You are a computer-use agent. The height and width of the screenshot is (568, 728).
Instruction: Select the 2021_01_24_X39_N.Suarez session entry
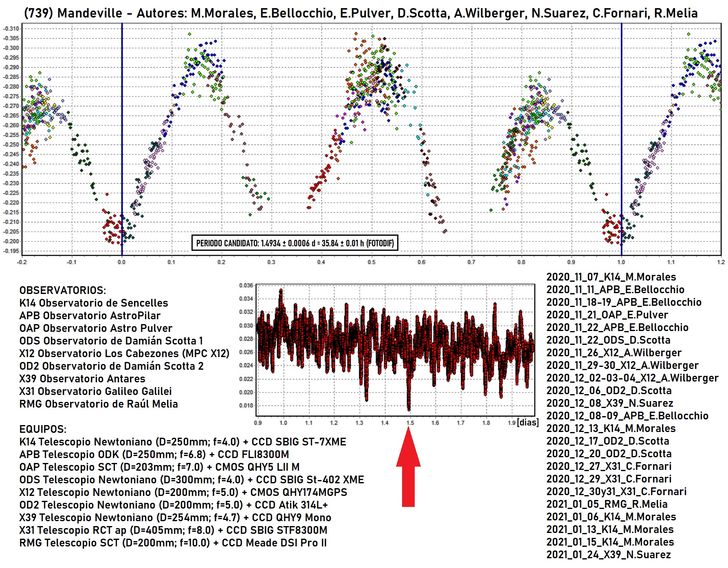click(x=608, y=555)
